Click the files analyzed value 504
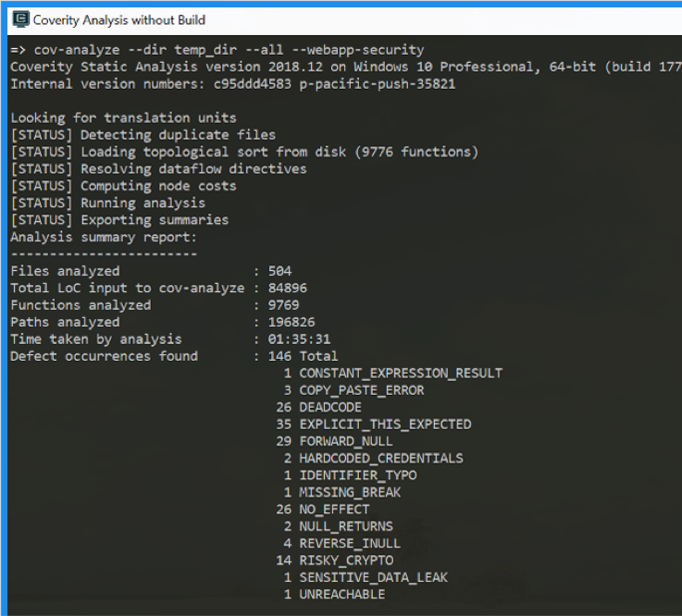The image size is (682, 616). click(279, 271)
